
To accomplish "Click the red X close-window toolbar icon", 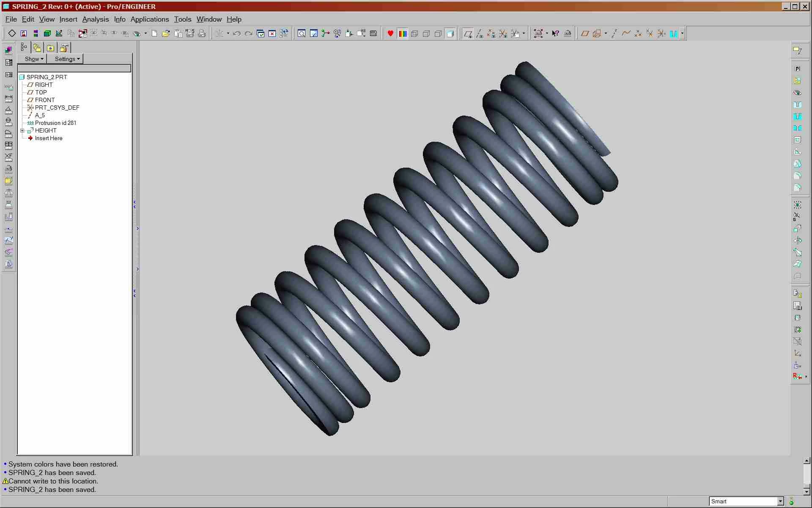I will tap(272, 33).
